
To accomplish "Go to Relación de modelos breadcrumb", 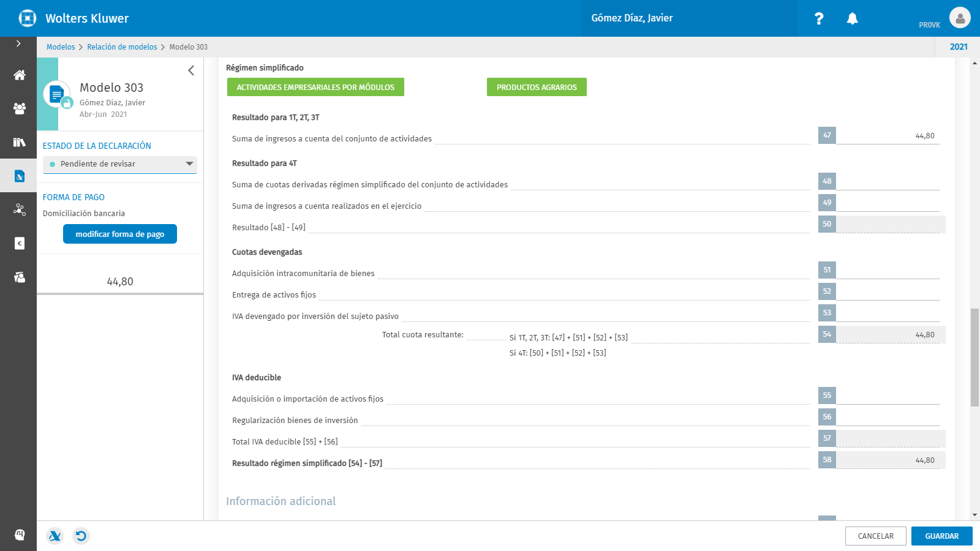I will point(122,47).
